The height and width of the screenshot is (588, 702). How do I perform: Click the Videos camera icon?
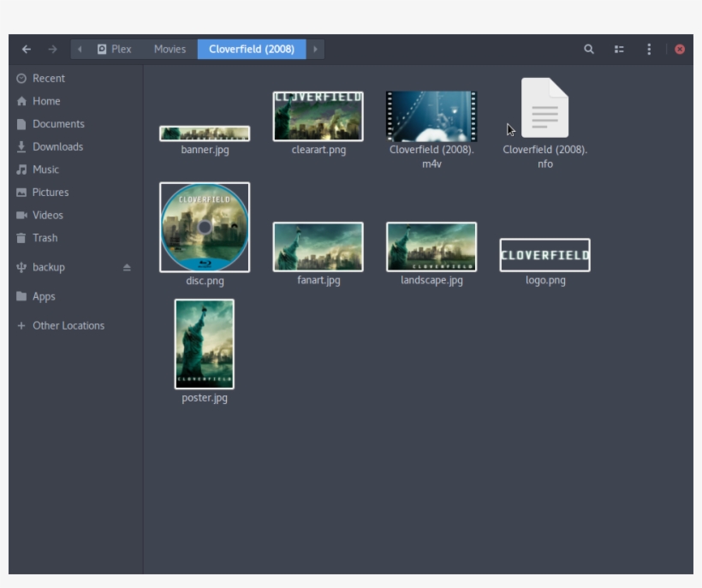[21, 215]
